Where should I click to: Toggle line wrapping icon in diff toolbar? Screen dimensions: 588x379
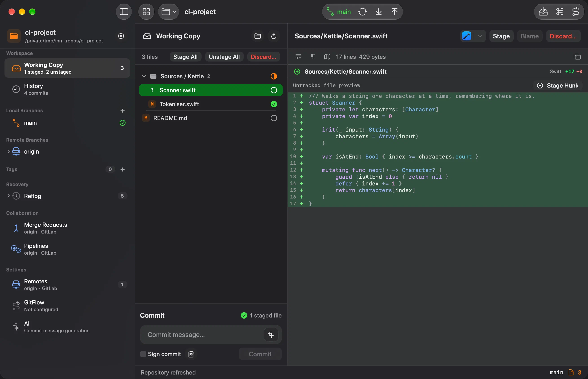coord(298,57)
